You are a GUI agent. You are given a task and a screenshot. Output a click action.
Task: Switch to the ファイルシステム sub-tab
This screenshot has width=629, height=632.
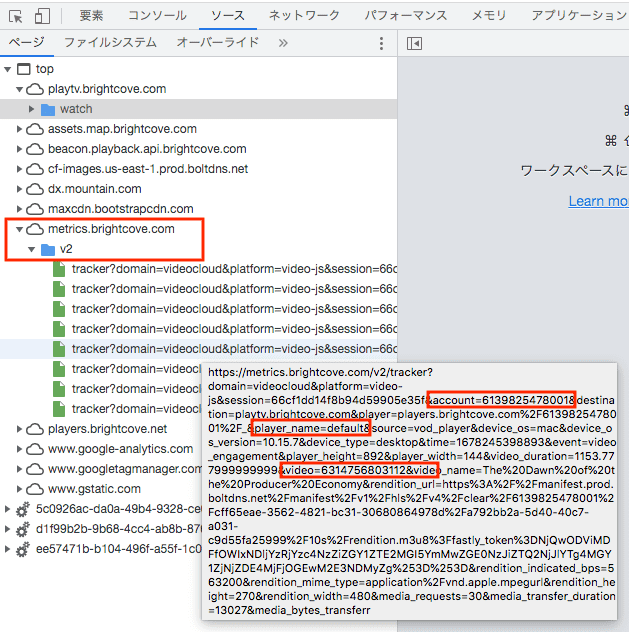(110, 42)
